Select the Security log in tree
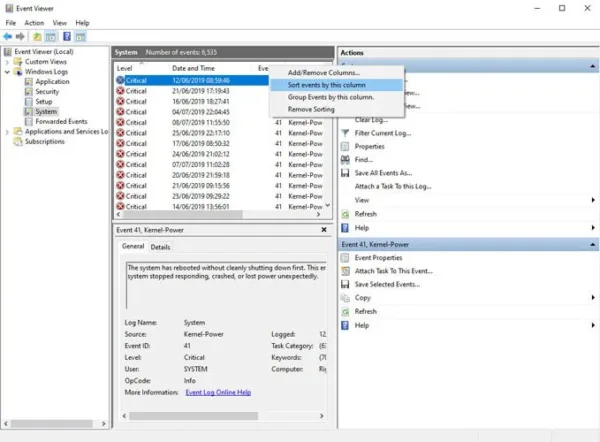 47,91
